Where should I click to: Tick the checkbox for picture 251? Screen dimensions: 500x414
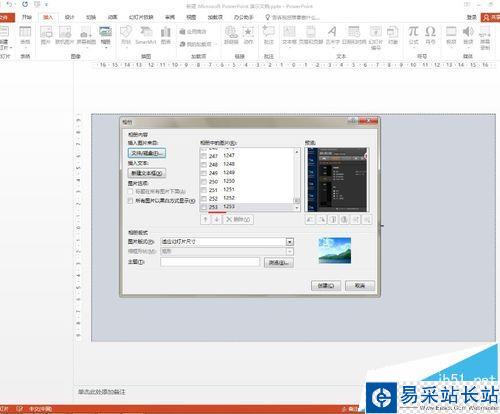click(204, 190)
